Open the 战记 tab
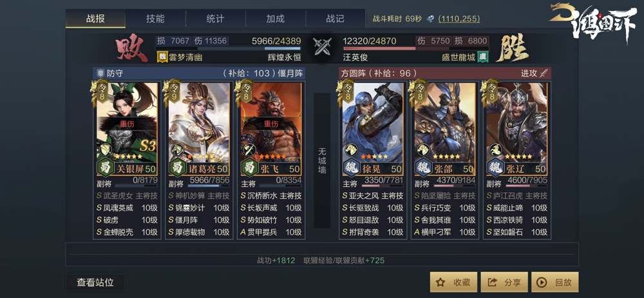The image size is (644, 298). pos(335,19)
